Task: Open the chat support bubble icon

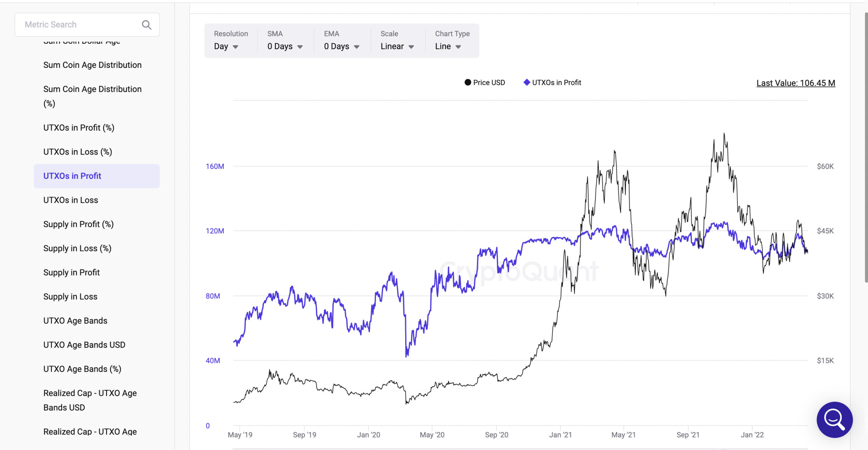Action: coord(834,419)
